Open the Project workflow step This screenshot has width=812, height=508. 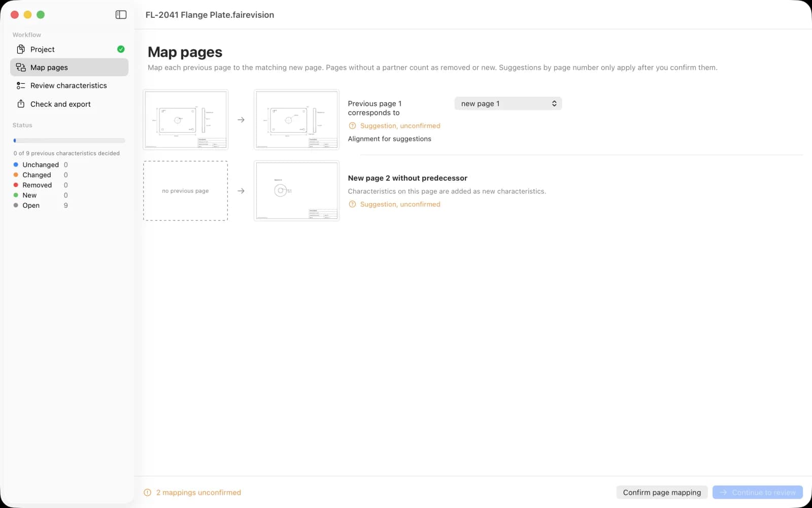tap(69, 49)
